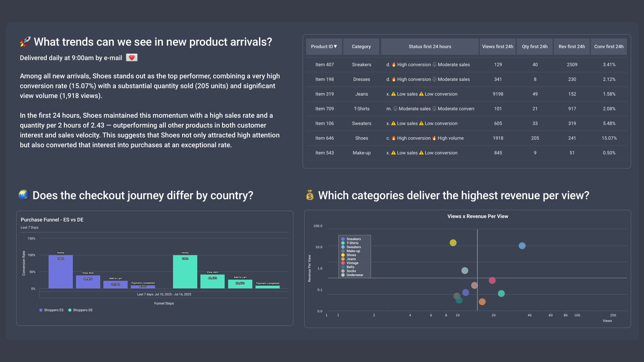Click the heart envelope icon after e-mail
The height and width of the screenshot is (362, 644).
coord(132,58)
